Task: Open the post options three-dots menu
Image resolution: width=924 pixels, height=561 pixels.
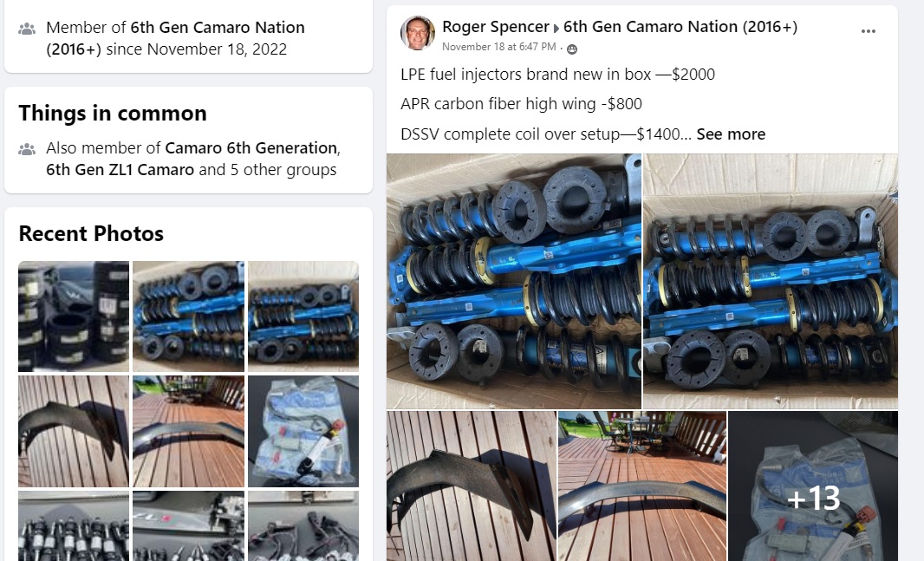Action: (868, 31)
